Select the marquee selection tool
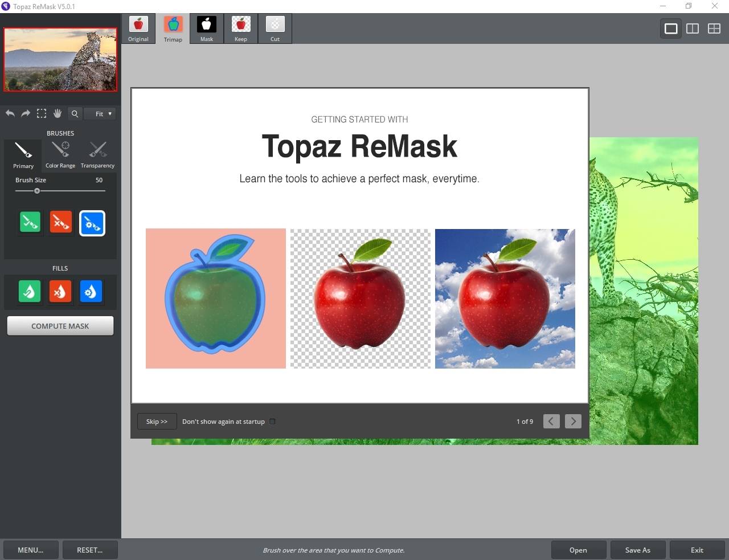The image size is (729, 560). (42, 113)
